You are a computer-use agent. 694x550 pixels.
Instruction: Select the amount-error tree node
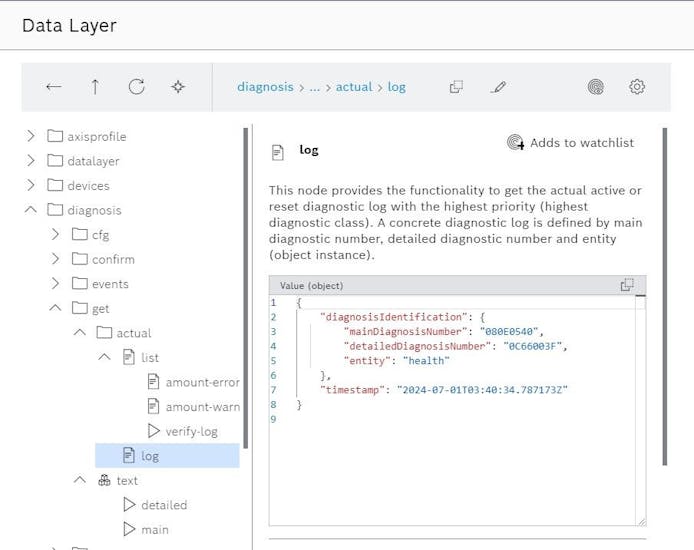point(202,382)
